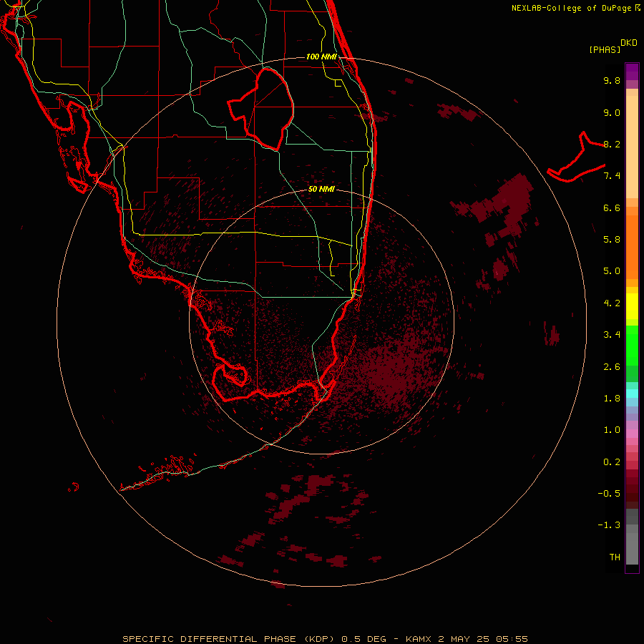Click the TH threshold label on the scale
Image resolution: width=644 pixels, height=644 pixels.
(x=615, y=557)
